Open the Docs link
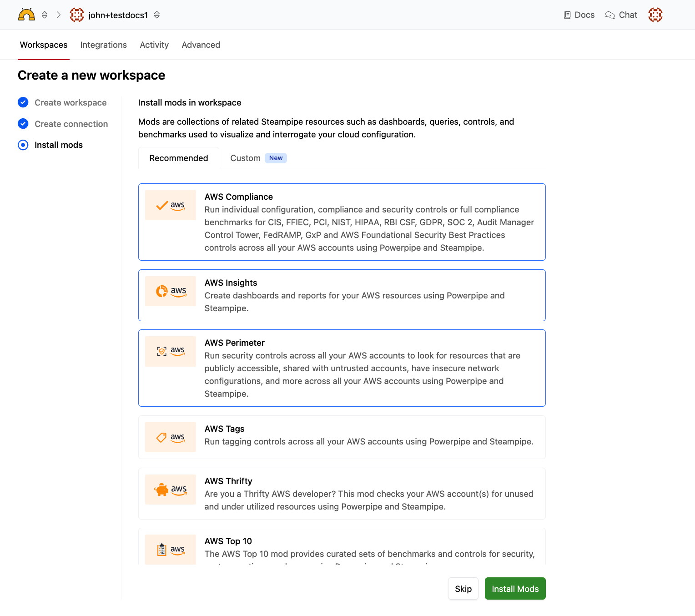 tap(579, 15)
